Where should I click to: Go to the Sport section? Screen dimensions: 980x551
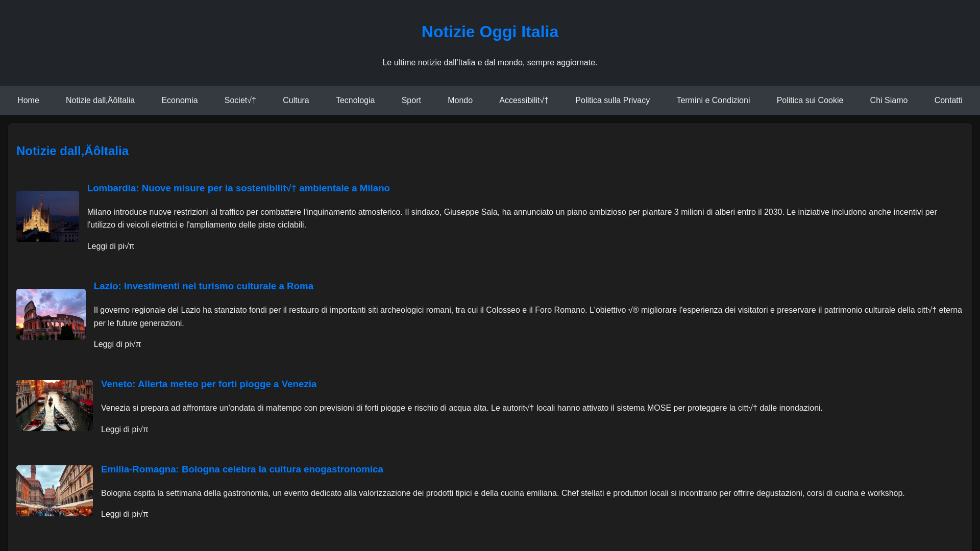(411, 101)
